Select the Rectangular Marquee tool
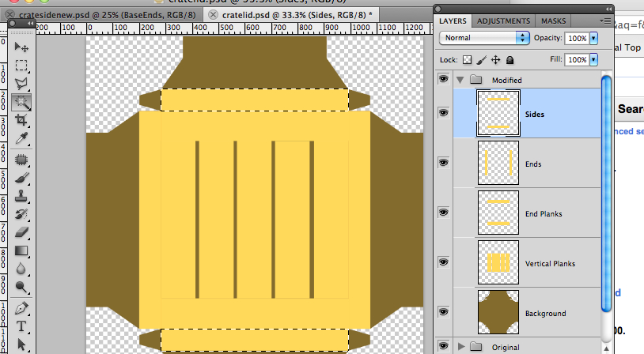Viewport: 644px width, 354px height. point(21,66)
